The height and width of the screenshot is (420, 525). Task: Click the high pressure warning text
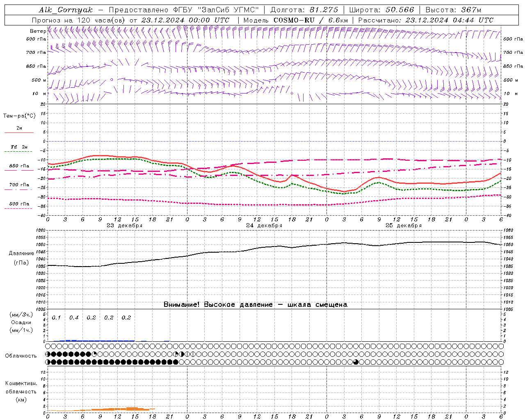pos(255,304)
